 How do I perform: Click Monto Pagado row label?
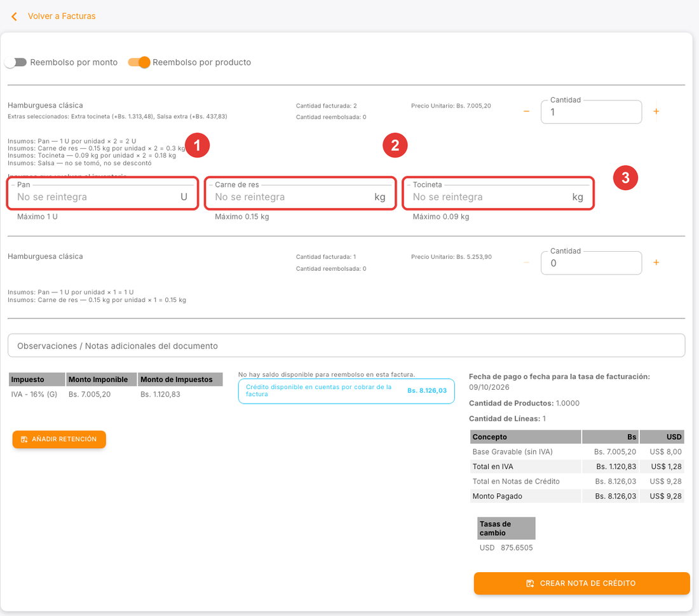[x=498, y=496]
